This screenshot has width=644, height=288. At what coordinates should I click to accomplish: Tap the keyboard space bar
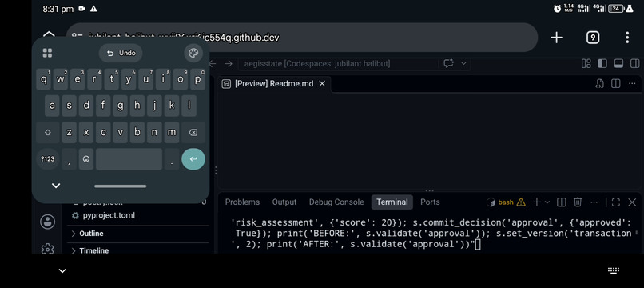129,159
